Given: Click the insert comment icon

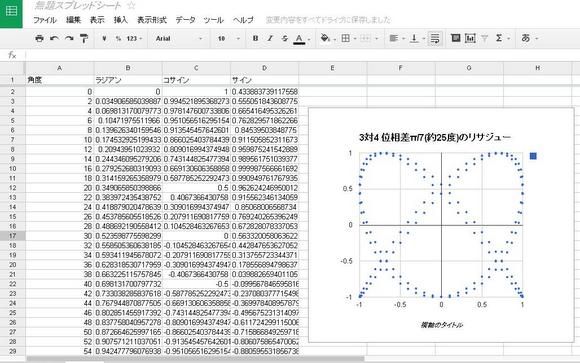Looking at the screenshot, I should click(x=456, y=38).
